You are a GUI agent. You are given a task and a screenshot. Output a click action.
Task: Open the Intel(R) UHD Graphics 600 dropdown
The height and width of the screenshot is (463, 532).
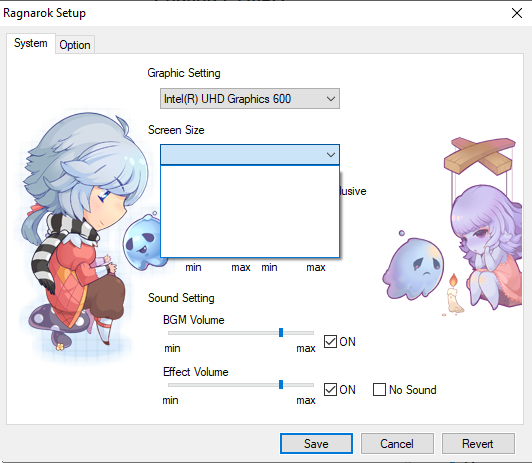pos(250,99)
